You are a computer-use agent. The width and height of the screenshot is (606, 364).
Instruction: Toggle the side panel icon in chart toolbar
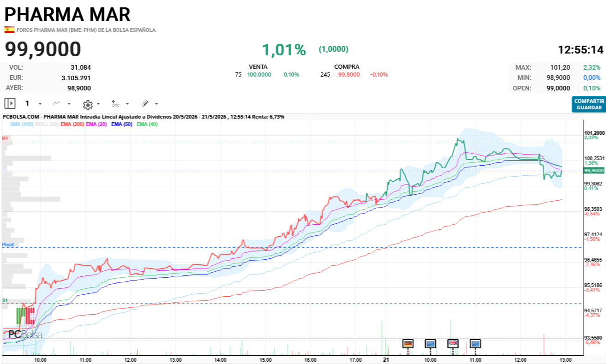pos(10,103)
